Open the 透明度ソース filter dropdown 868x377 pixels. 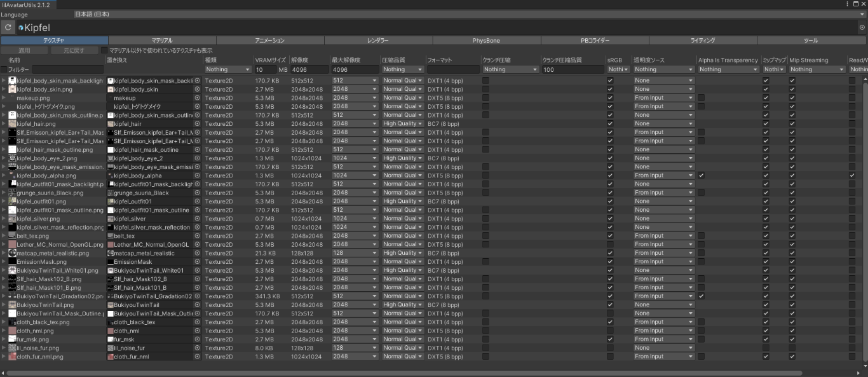coord(663,69)
